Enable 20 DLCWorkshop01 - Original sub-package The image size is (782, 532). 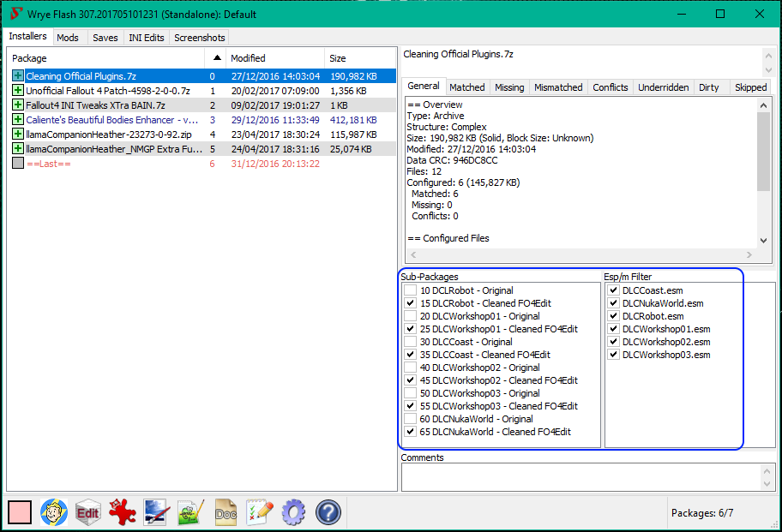pyautogui.click(x=410, y=316)
